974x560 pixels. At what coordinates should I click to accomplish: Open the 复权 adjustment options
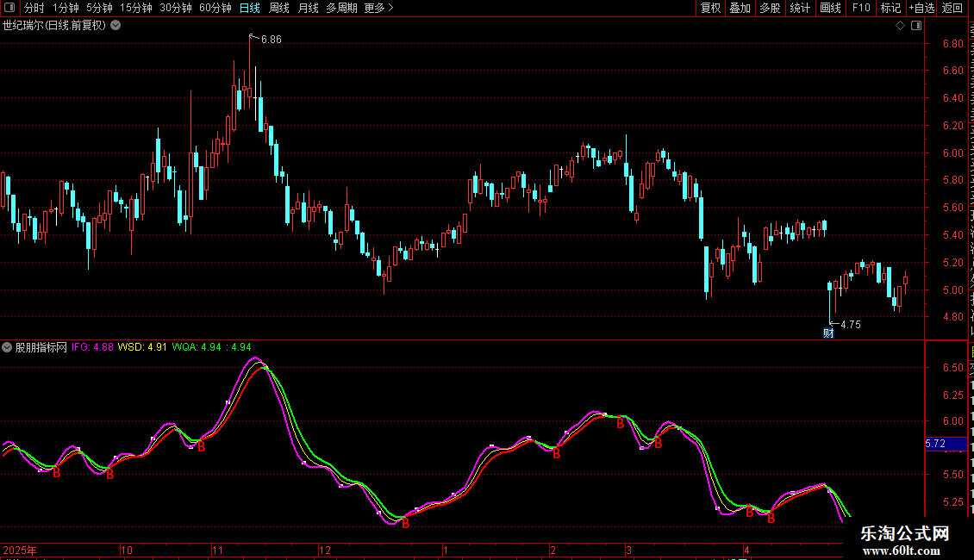coord(710,8)
